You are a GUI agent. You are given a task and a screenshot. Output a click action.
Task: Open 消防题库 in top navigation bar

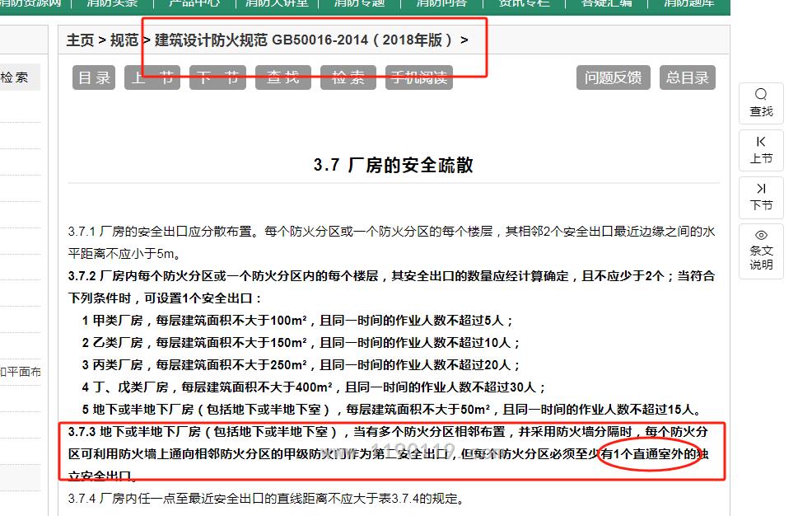click(x=688, y=3)
